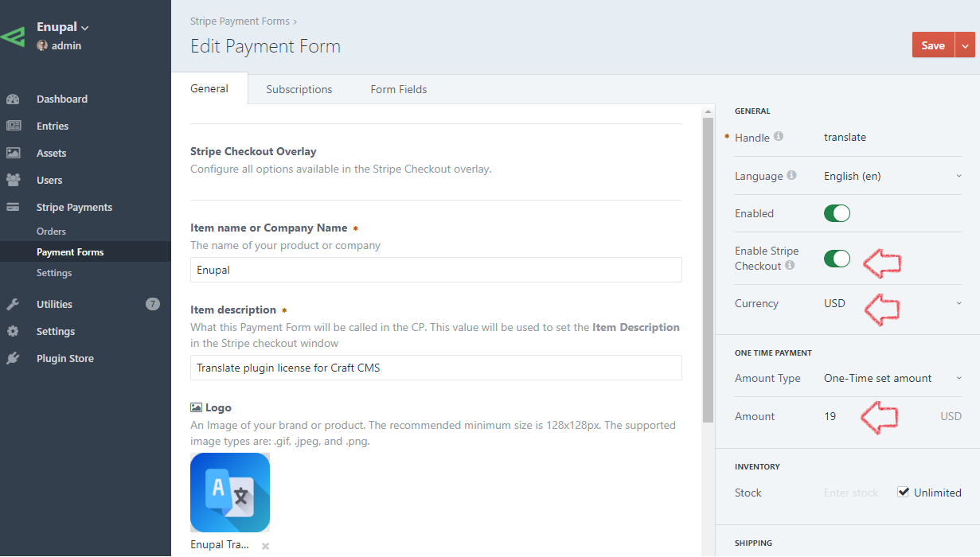Image resolution: width=980 pixels, height=557 pixels.
Task: Open the Amount Type dropdown
Action: click(892, 378)
